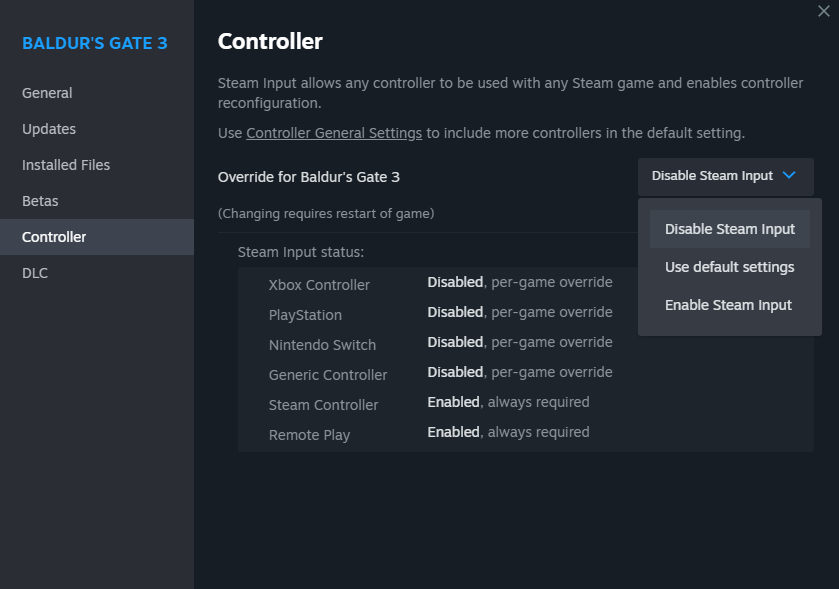The image size is (839, 589).
Task: Click the Baldur's Gate 3 title
Action: pyautogui.click(x=95, y=44)
